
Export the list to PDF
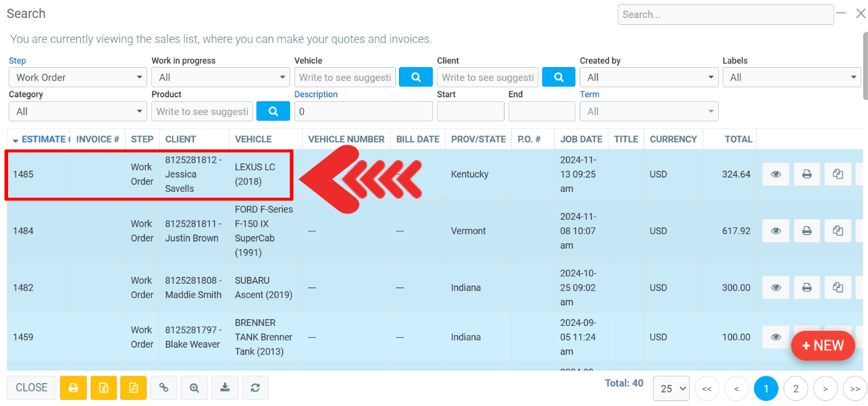click(134, 388)
